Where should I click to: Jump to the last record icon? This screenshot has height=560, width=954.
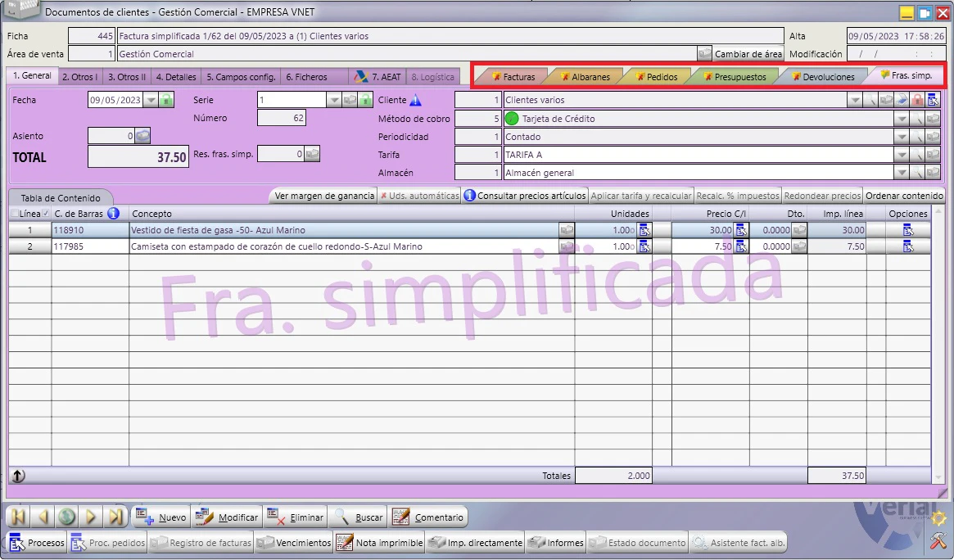point(115,517)
